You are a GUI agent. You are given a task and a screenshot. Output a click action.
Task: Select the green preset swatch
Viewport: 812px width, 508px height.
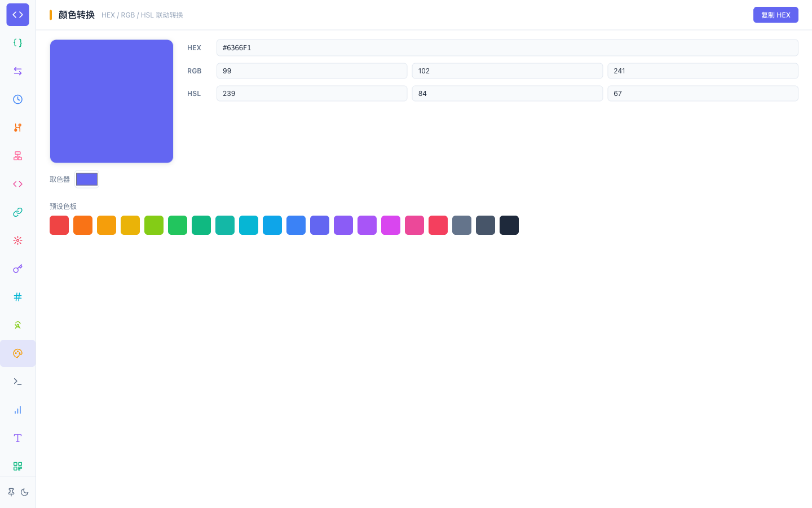[178, 225]
